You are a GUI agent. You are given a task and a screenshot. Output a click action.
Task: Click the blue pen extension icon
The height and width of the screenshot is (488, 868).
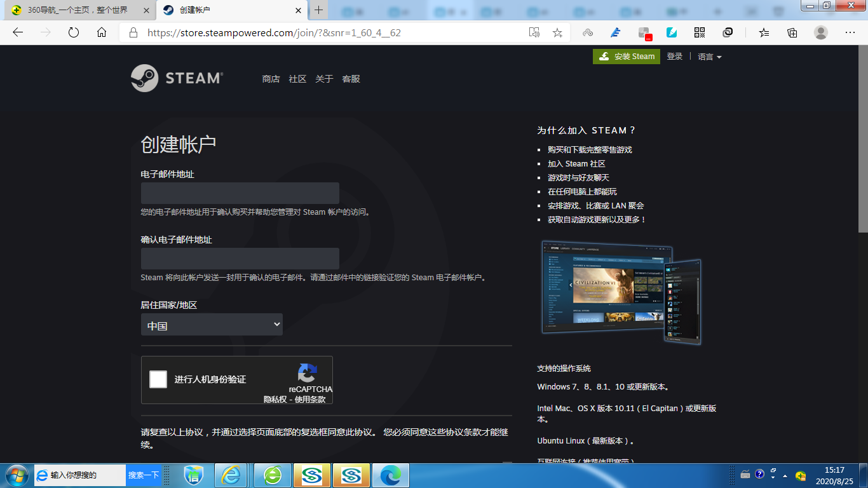615,32
